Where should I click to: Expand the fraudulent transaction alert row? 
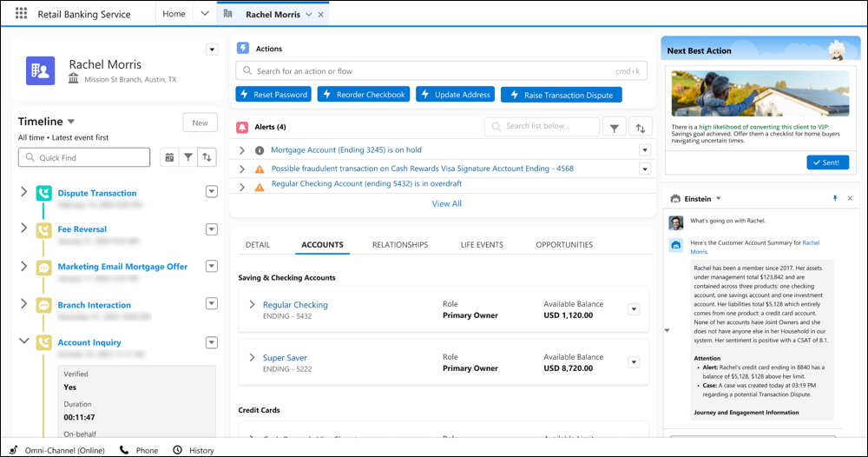[242, 169]
